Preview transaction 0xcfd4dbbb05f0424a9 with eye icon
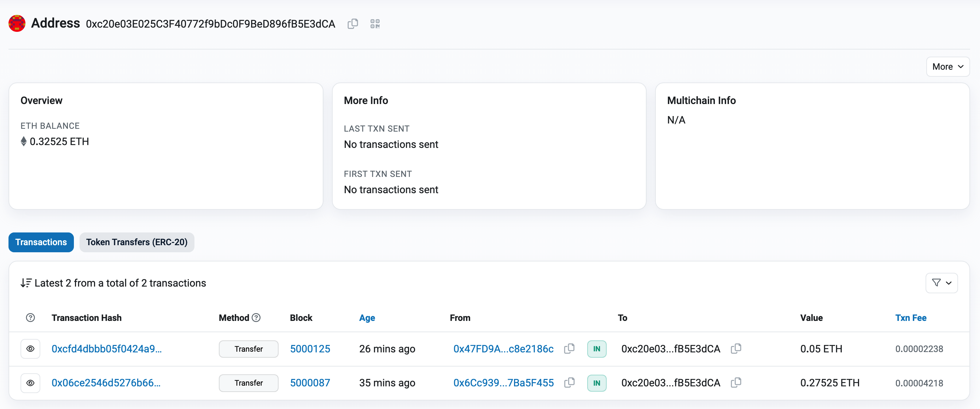 30,348
